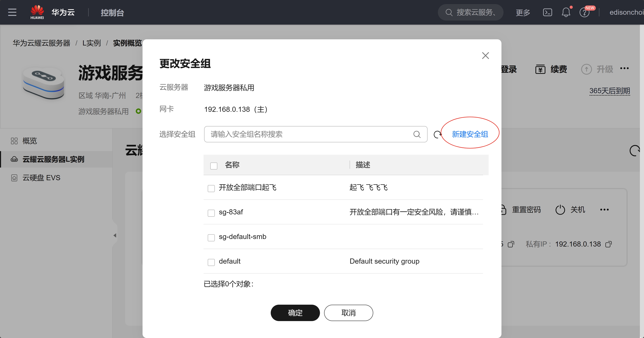
Task: Open the edisonchoi account menu
Action: (627, 12)
